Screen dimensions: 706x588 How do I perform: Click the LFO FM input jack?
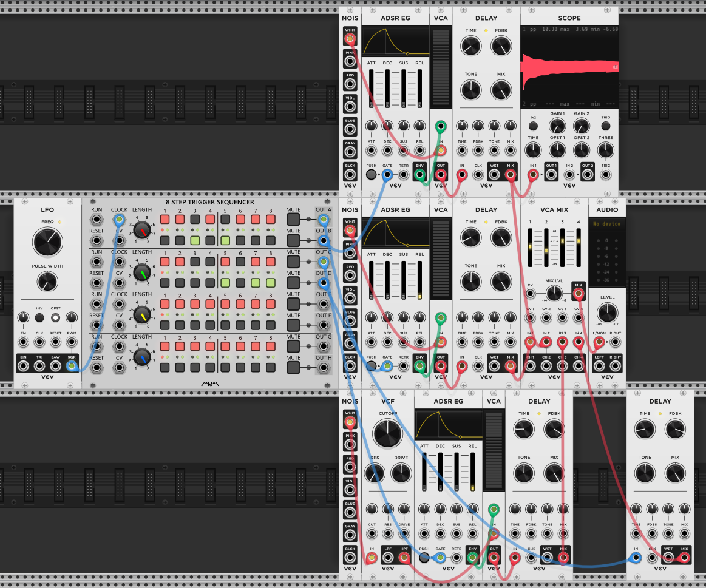[x=24, y=342]
